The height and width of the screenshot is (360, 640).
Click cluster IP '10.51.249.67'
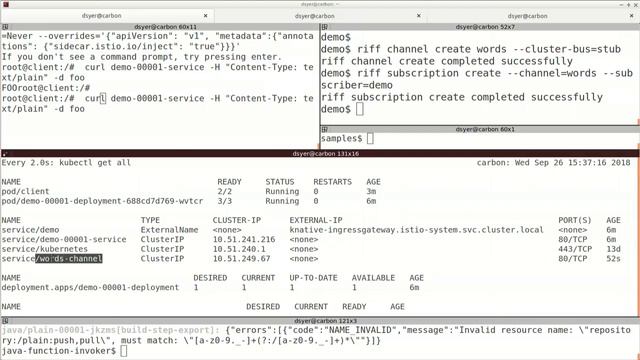[241, 259]
